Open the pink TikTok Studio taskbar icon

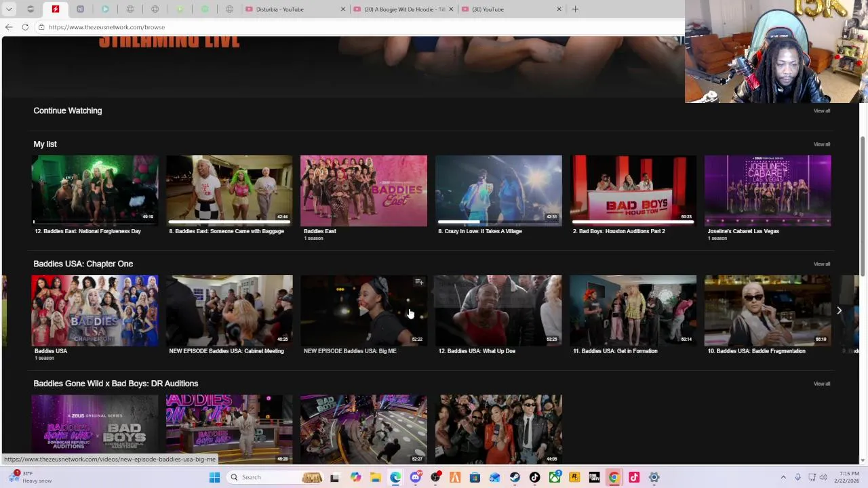[x=634, y=477]
